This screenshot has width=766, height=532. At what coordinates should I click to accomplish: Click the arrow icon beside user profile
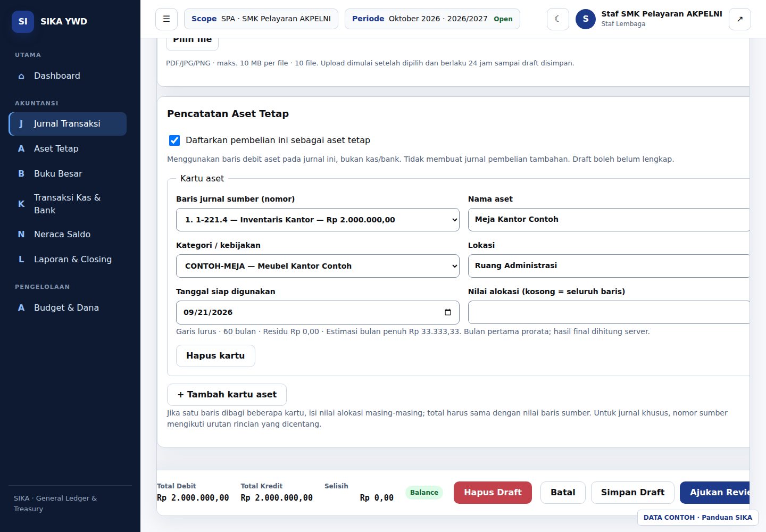740,19
